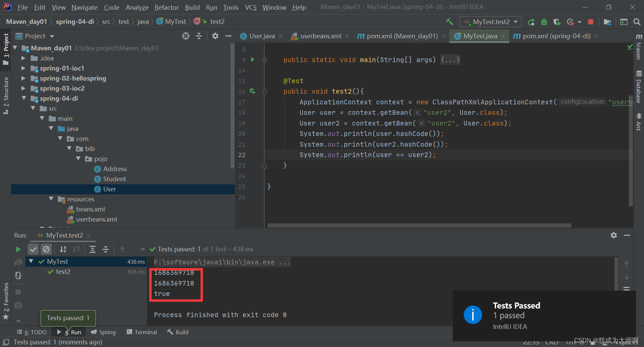
Task: Minimize the Run tool window
Action: (627, 235)
